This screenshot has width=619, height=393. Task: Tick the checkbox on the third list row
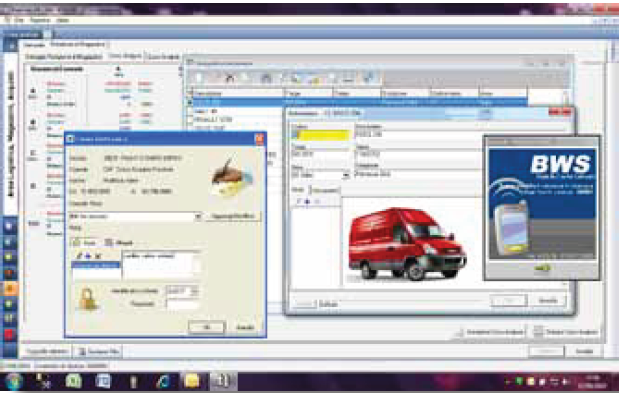point(190,120)
